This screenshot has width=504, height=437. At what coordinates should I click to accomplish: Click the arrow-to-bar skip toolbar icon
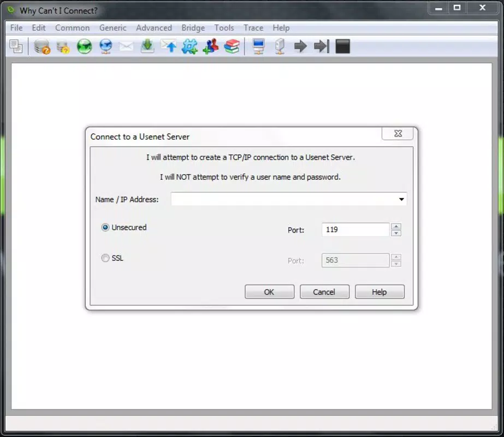point(322,46)
